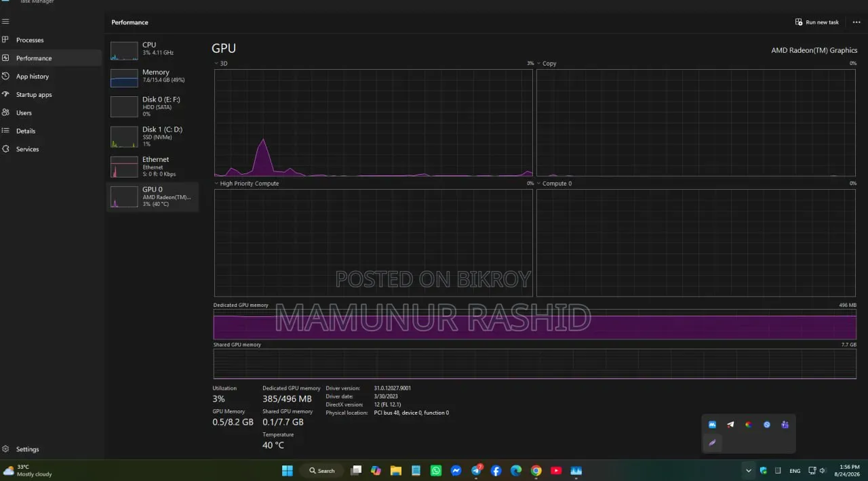The image size is (868, 481).
Task: Select the CPU performance graph thumbnail
Action: tap(124, 51)
